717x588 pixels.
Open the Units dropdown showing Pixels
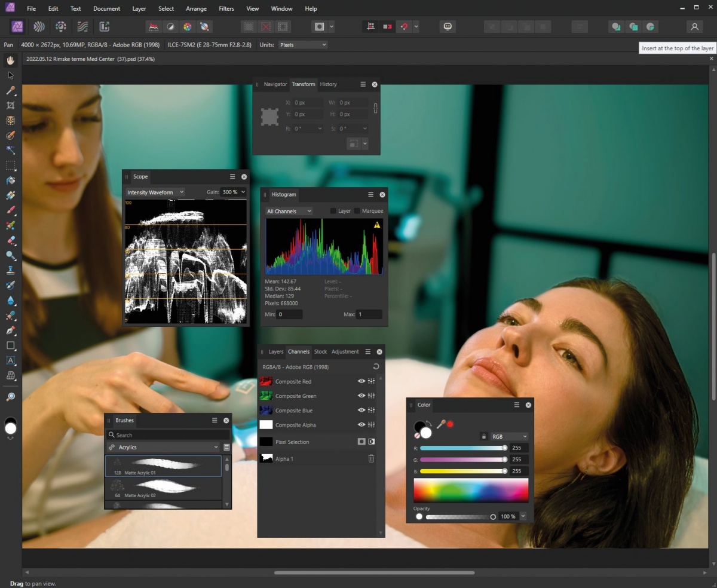pos(303,45)
